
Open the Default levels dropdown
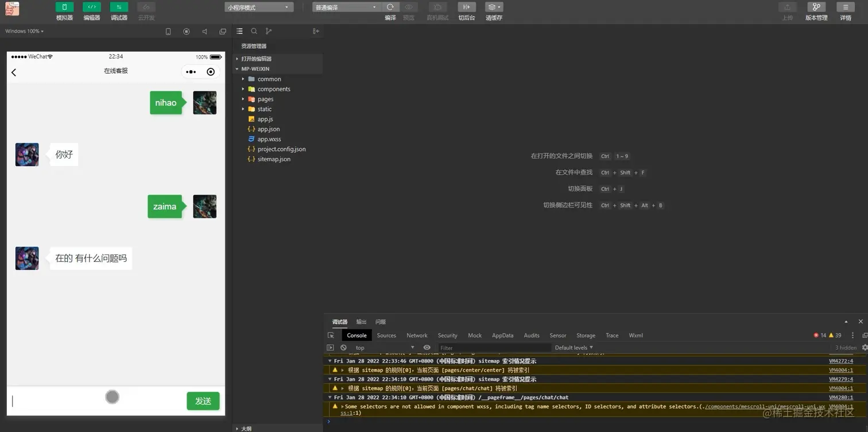(x=574, y=348)
